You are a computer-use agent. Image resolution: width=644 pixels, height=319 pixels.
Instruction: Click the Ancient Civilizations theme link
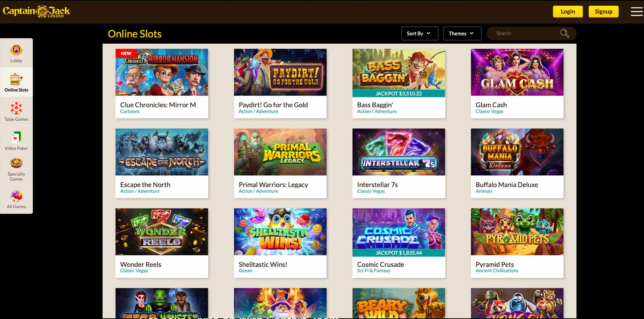[x=497, y=271]
